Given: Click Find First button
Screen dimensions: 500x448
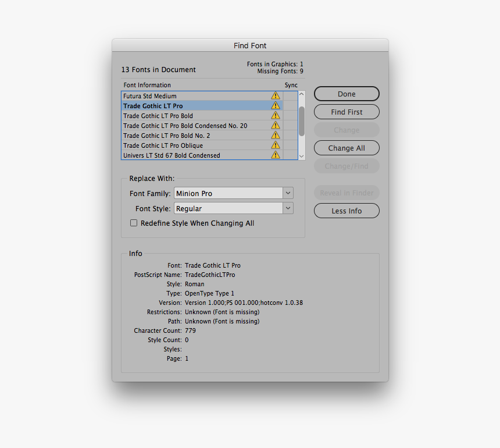Looking at the screenshot, I should (347, 112).
